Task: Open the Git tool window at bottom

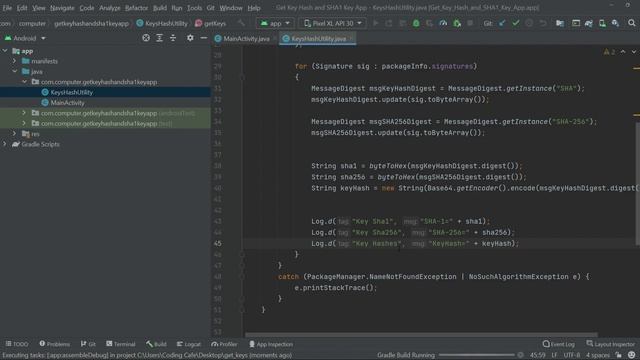Action: point(88,344)
